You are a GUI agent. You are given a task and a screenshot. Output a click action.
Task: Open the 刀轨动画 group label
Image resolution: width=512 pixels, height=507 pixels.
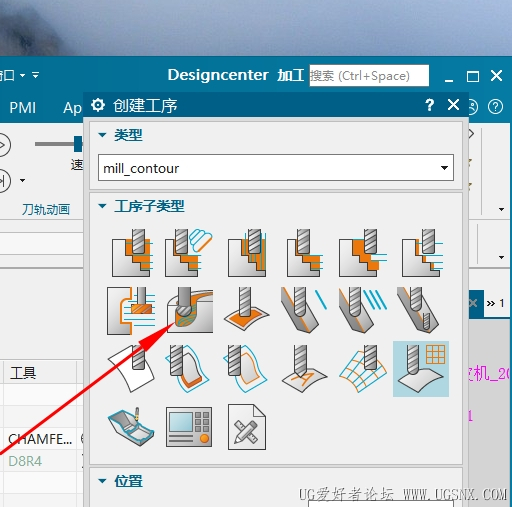coord(46,210)
